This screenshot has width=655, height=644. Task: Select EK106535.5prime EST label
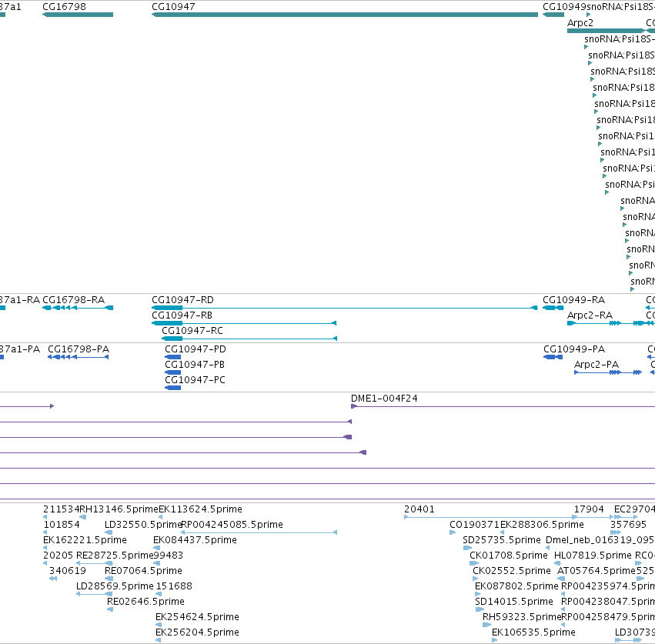pyautogui.click(x=533, y=632)
